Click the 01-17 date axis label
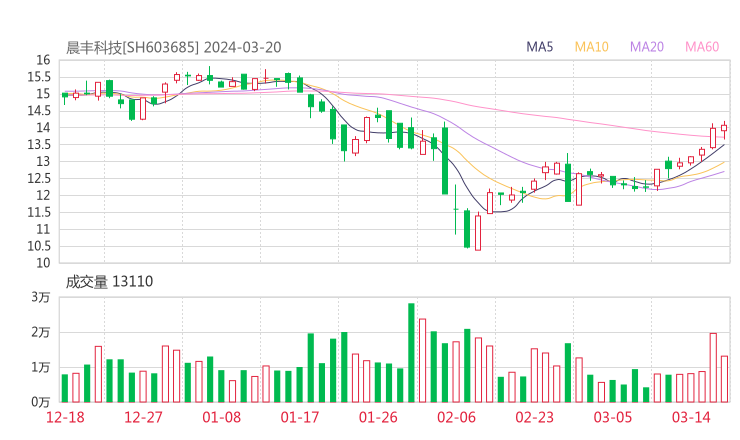The image size is (740, 440). 300,417
